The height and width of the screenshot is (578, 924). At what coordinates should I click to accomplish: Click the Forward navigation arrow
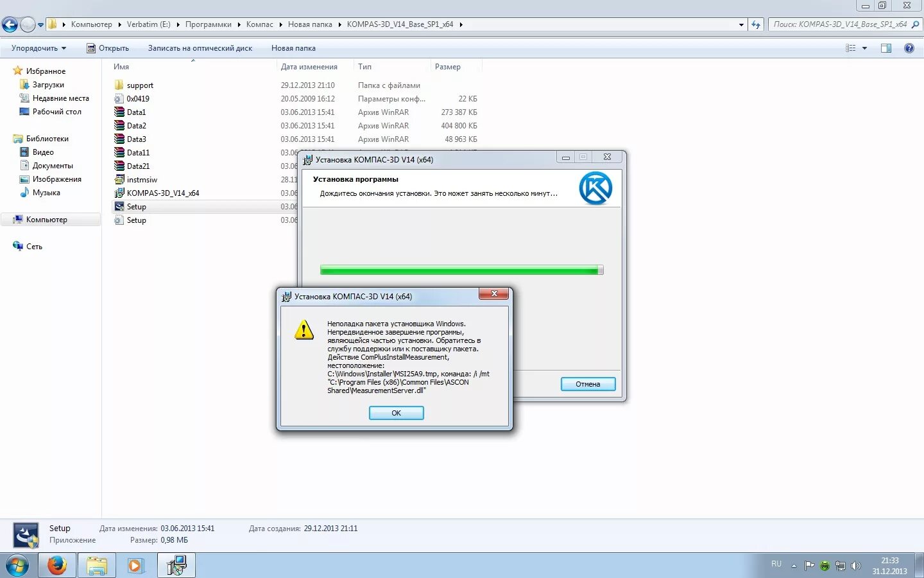pos(28,24)
